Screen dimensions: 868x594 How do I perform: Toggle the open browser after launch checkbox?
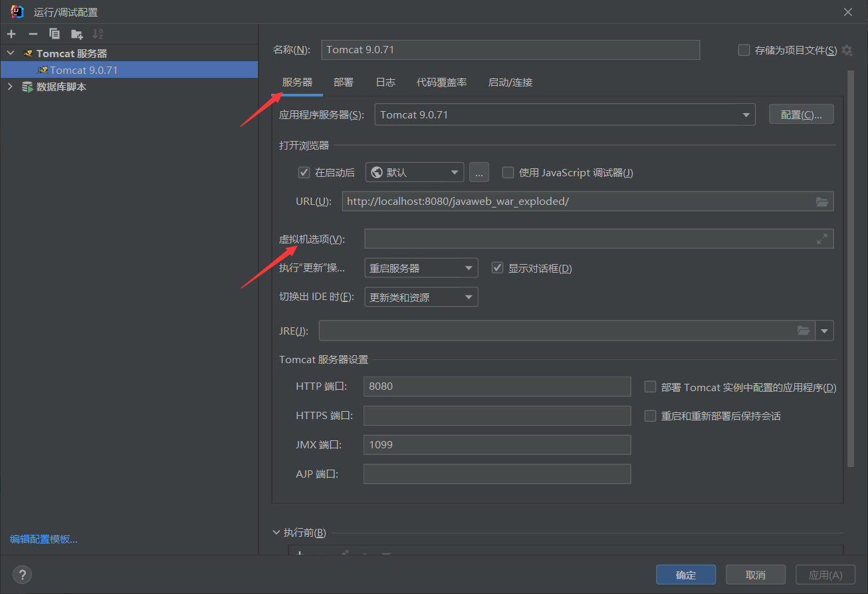coord(304,172)
